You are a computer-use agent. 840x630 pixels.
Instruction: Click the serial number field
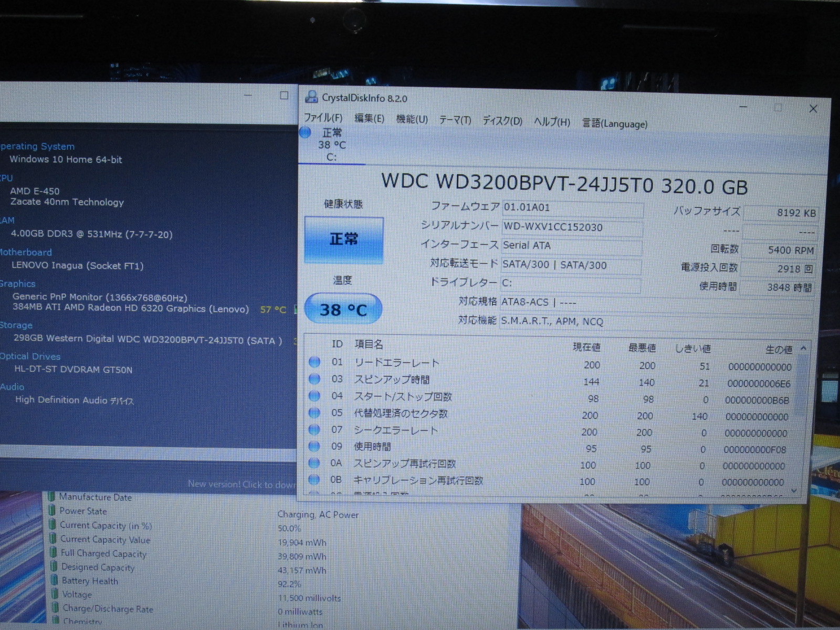tap(571, 227)
